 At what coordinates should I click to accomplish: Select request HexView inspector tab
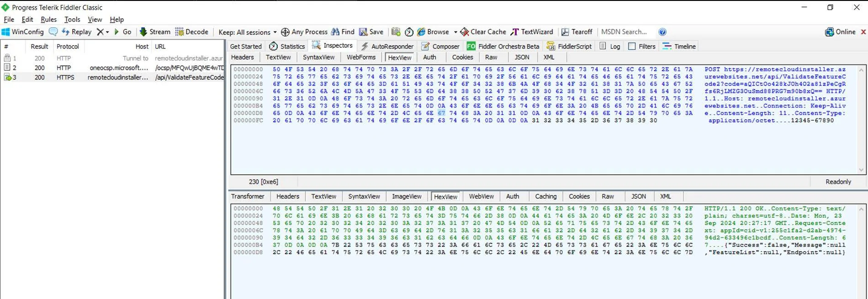pos(400,58)
